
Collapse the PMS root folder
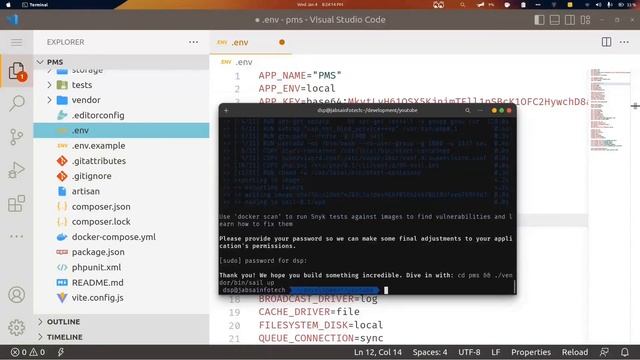coord(40,62)
